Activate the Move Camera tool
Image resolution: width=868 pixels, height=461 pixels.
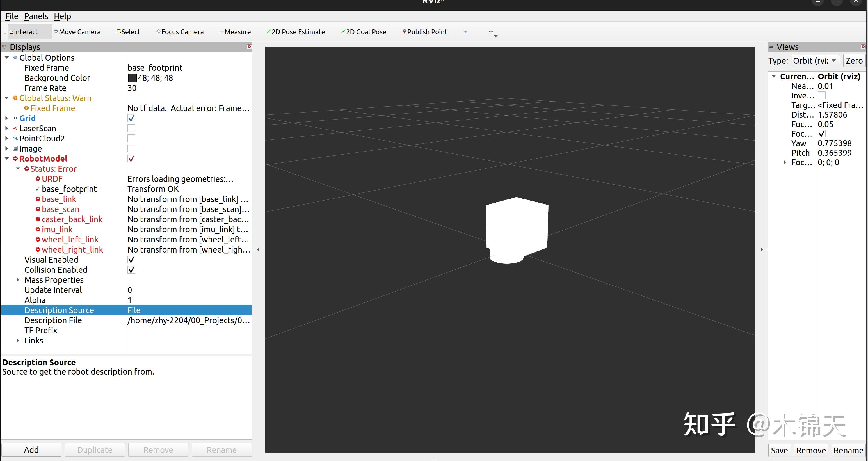(x=77, y=32)
